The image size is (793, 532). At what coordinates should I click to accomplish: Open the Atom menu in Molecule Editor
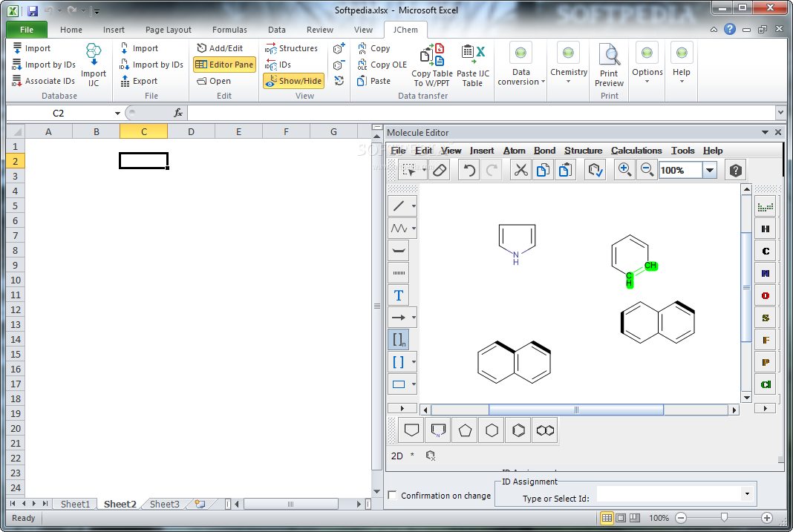tap(515, 151)
